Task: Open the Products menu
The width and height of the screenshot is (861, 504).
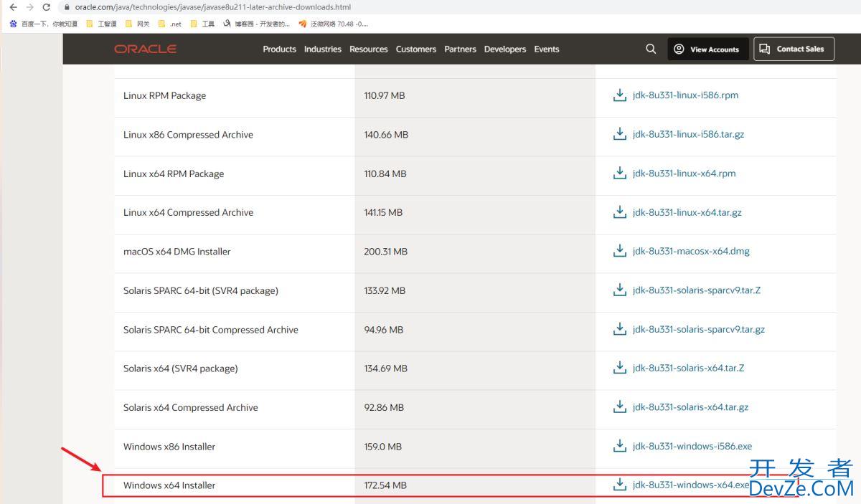Action: pos(279,49)
